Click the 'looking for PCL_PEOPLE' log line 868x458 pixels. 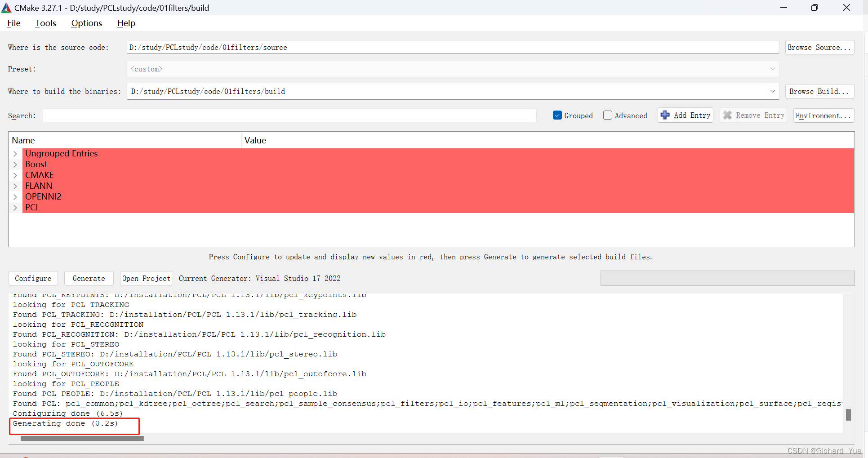pos(66,384)
